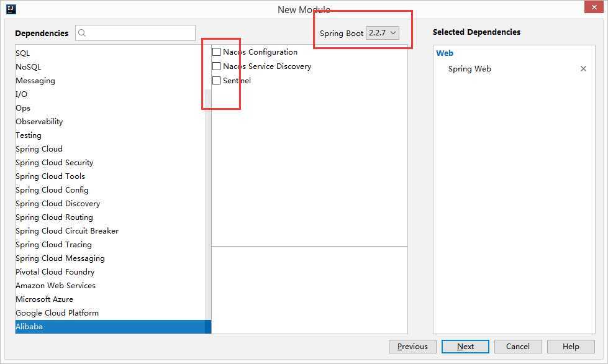Close the New Module dialog
This screenshot has width=608, height=364.
click(x=594, y=7)
